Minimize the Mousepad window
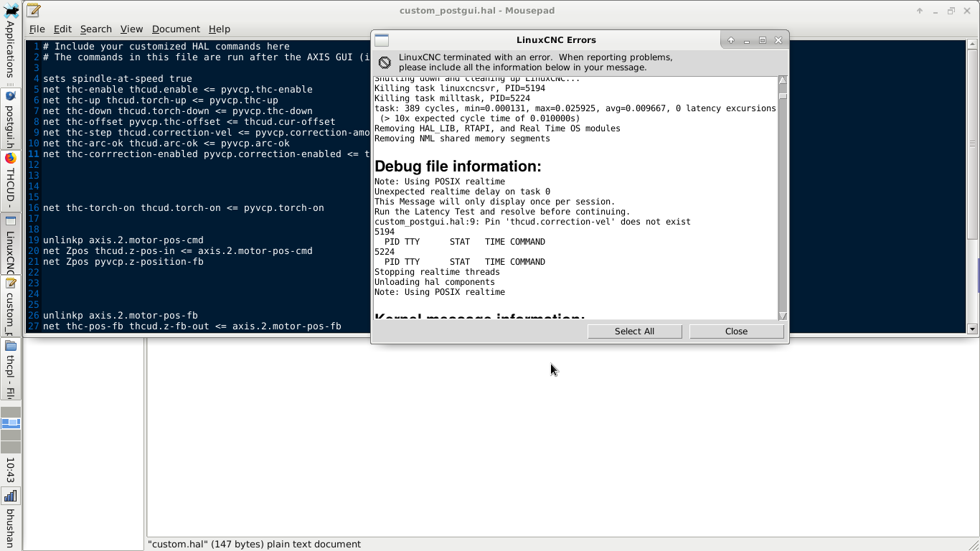The height and width of the screenshot is (551, 980). [x=936, y=11]
